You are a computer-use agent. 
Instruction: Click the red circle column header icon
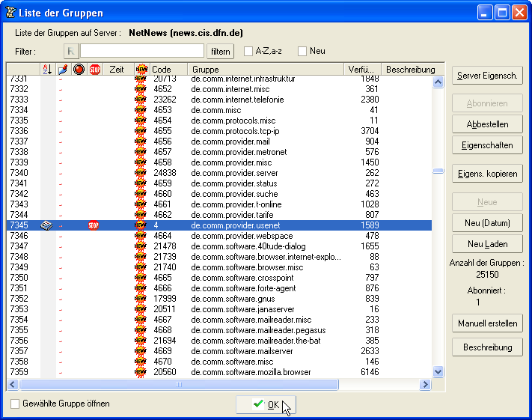pyautogui.click(x=79, y=70)
